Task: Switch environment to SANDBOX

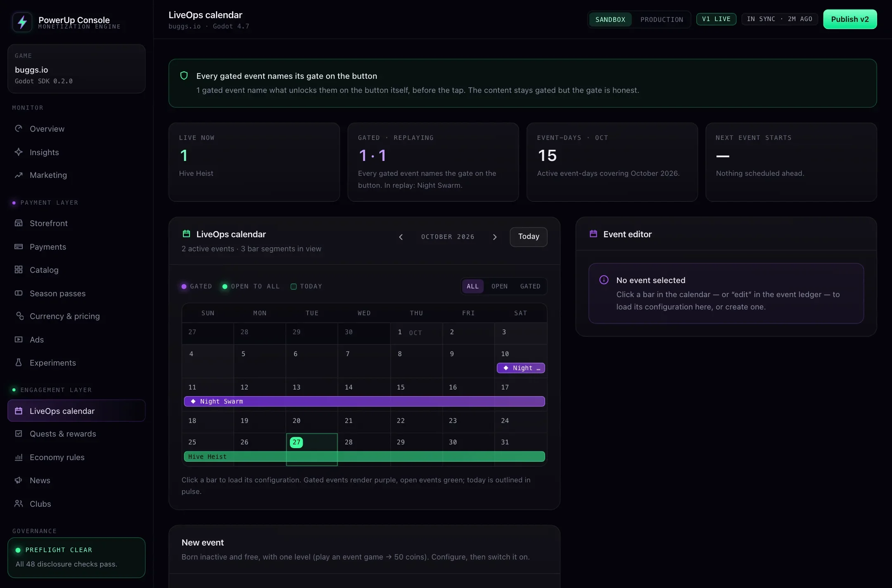Action: 610,19
